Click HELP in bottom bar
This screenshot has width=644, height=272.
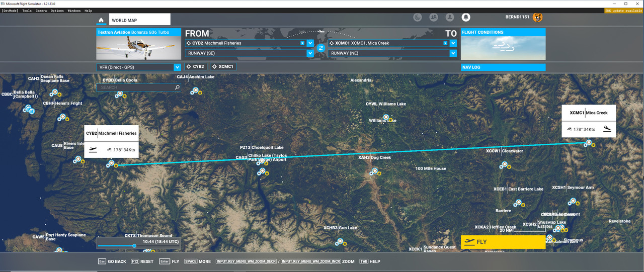coord(369,261)
